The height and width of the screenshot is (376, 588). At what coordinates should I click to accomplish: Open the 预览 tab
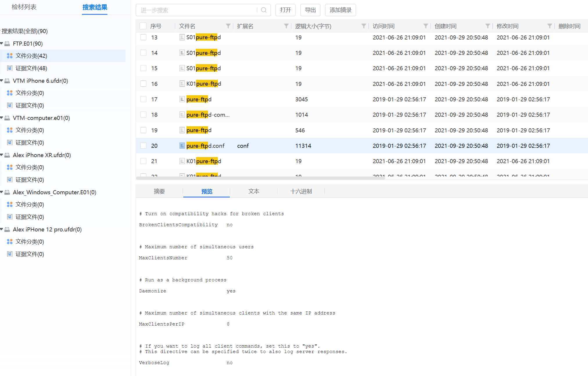click(207, 191)
